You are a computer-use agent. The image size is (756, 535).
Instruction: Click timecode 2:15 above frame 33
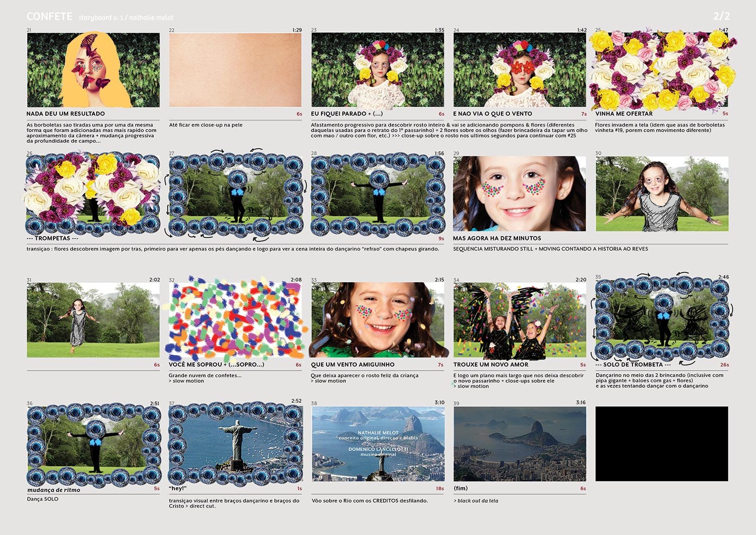tap(439, 280)
